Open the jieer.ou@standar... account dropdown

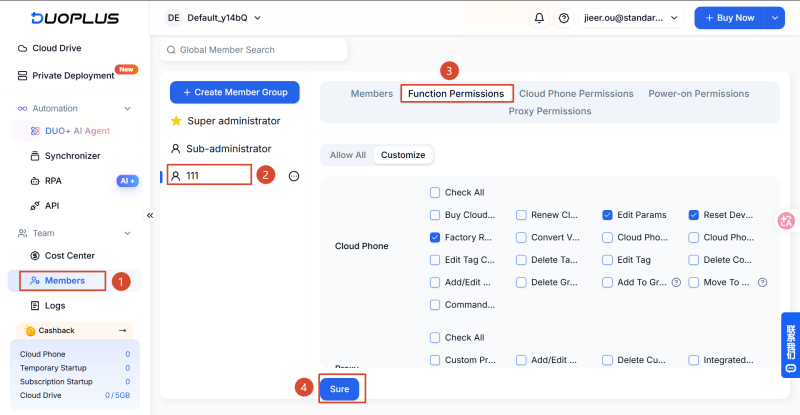[x=631, y=18]
